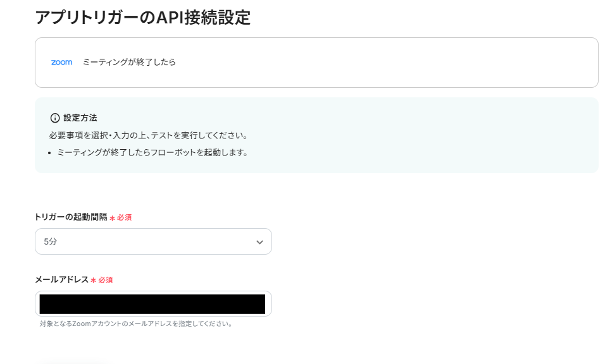Click the 設定方法 heading text
Viewport: 610px width, 364px height.
[80, 118]
